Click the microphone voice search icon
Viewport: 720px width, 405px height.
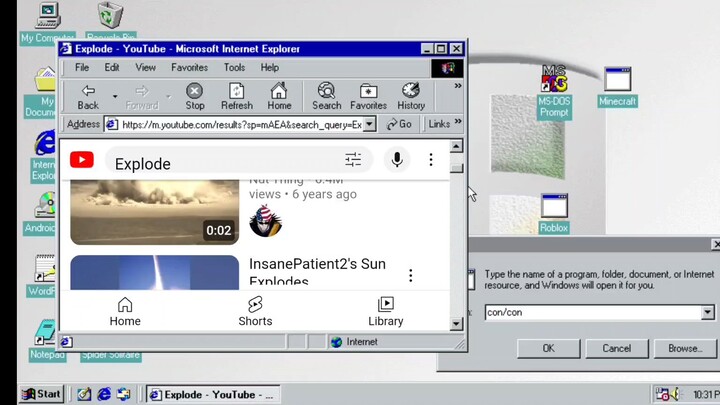click(397, 159)
